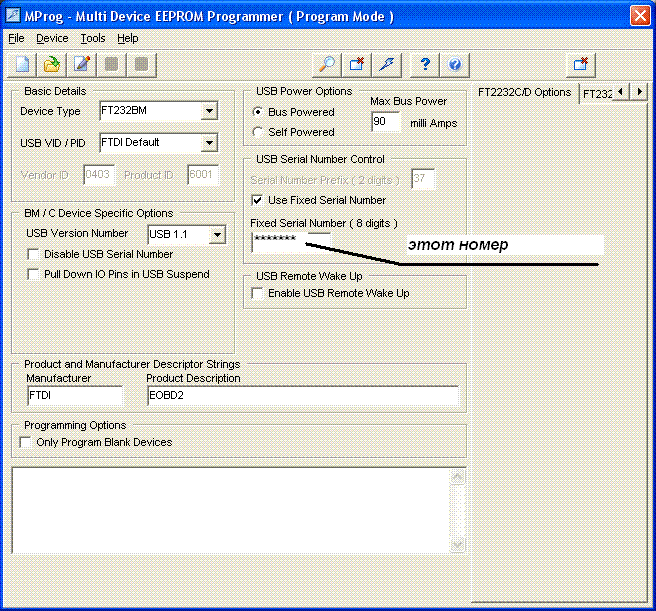
Task: Click the round blue help globe icon
Action: pyautogui.click(x=455, y=65)
